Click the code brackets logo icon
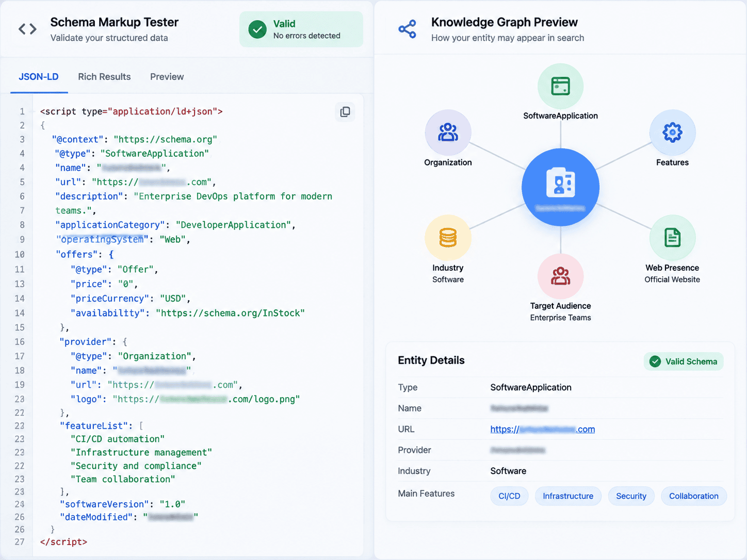Screen dimensions: 747x560 coord(27,29)
